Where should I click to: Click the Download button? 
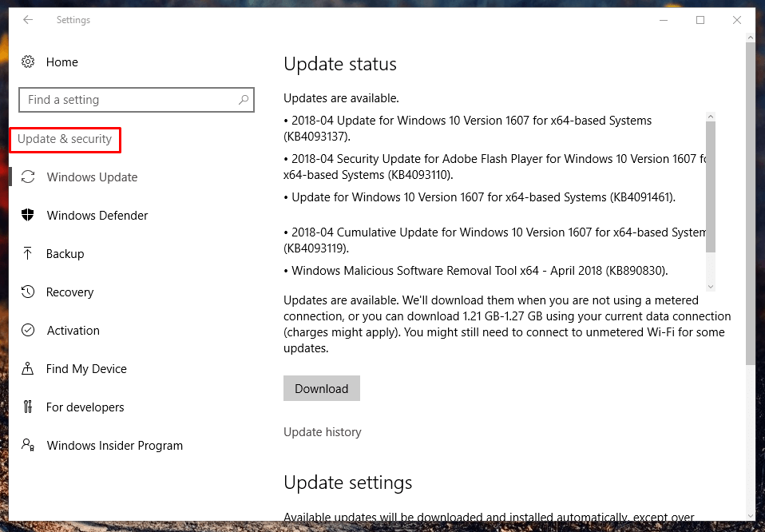click(322, 388)
